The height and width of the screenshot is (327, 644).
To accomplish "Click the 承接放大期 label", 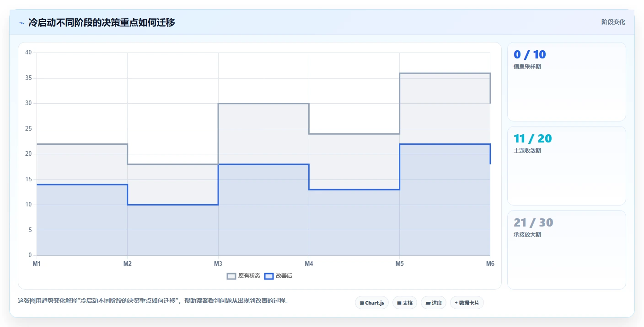I will pos(527,235).
